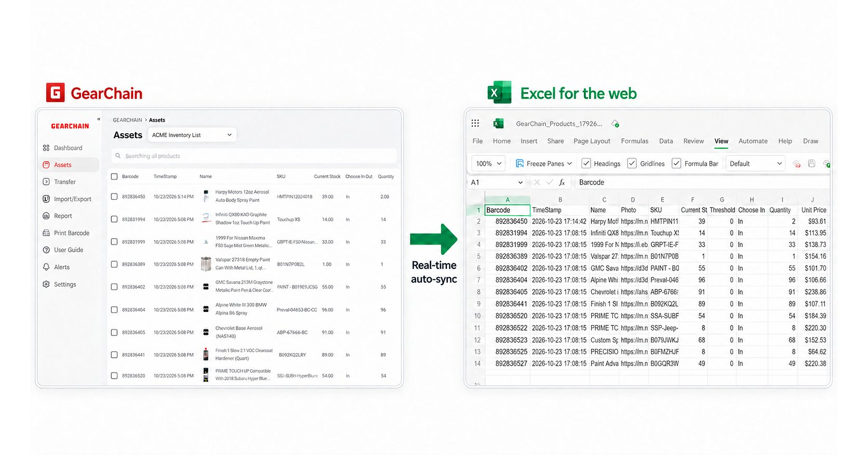This screenshot has width=868, height=455.
Task: Open Settings gear in GearChain sidebar
Action: pyautogui.click(x=46, y=284)
